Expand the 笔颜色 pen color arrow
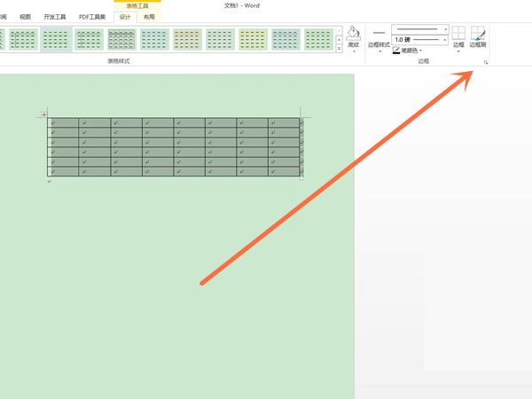Screen dimensions: 532x399 [420, 51]
